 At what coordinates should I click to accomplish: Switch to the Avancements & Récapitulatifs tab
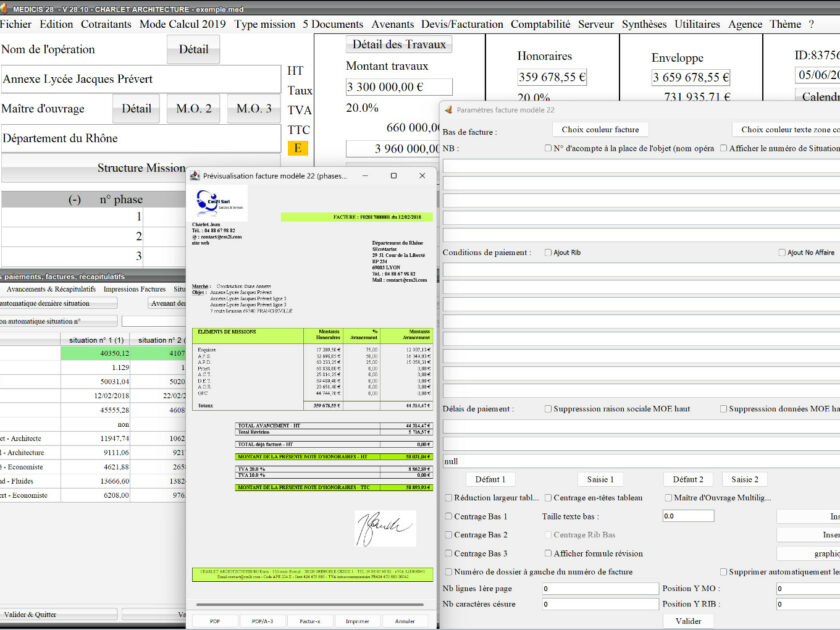point(51,289)
